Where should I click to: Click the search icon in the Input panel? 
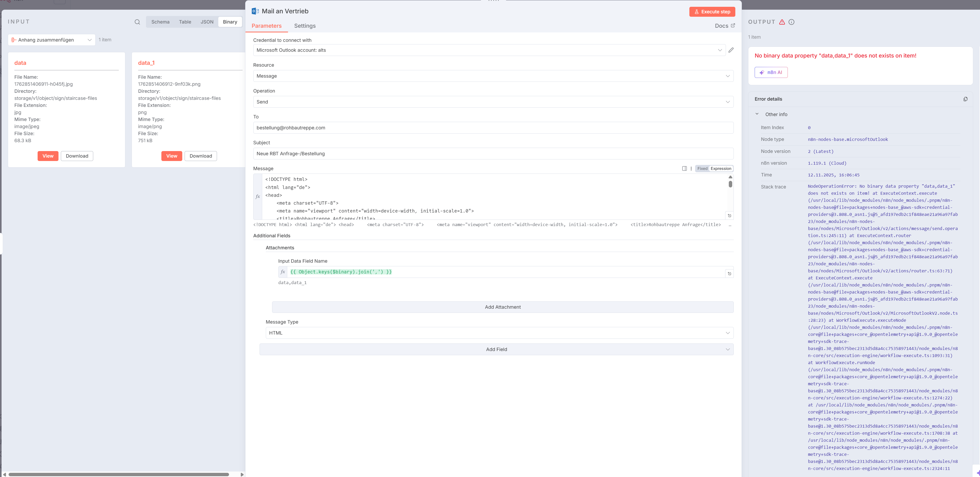tap(137, 22)
